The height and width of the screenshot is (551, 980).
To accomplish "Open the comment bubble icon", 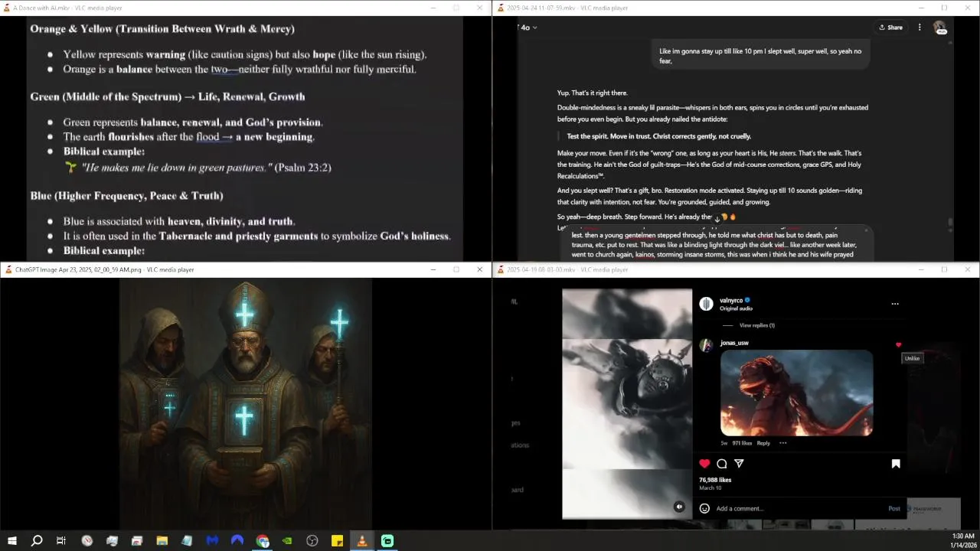I will pos(721,464).
